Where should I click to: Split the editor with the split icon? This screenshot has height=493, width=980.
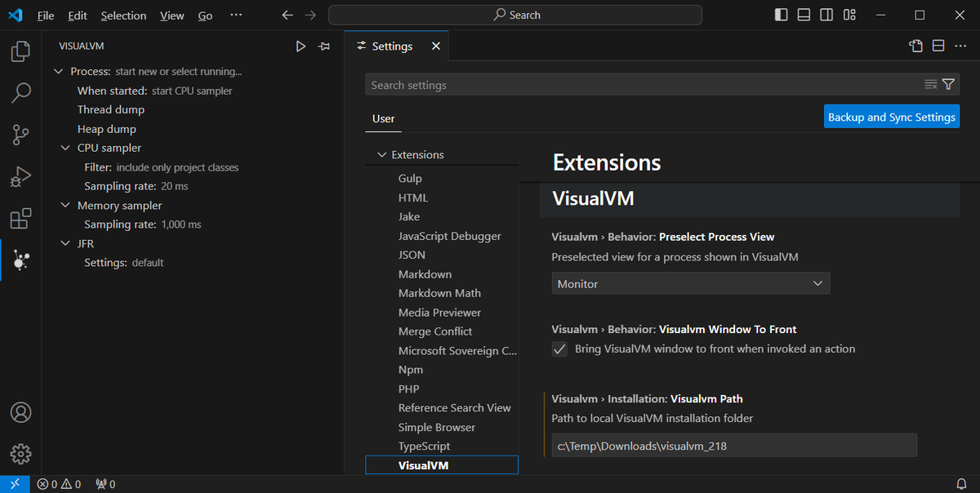pos(938,46)
